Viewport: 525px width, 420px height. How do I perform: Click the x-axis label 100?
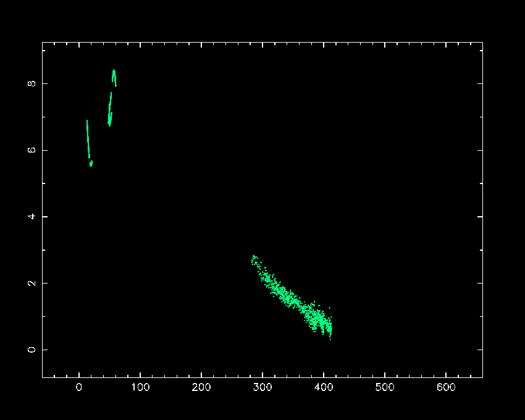pyautogui.click(x=140, y=387)
